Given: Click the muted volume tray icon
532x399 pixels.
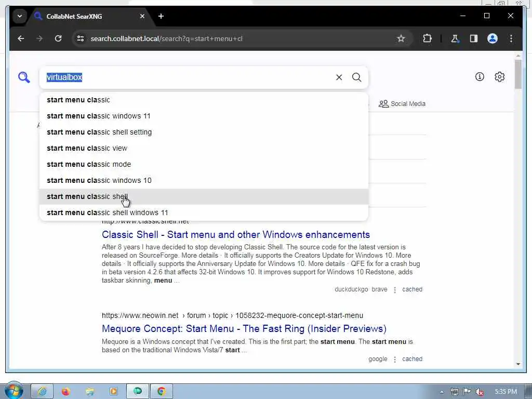Looking at the screenshot, I should pyautogui.click(x=480, y=392).
